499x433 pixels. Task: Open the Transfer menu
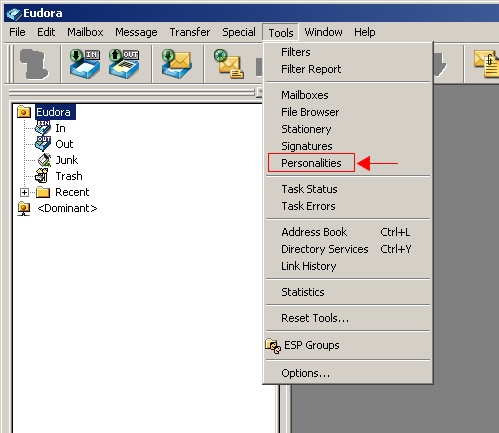coord(190,32)
